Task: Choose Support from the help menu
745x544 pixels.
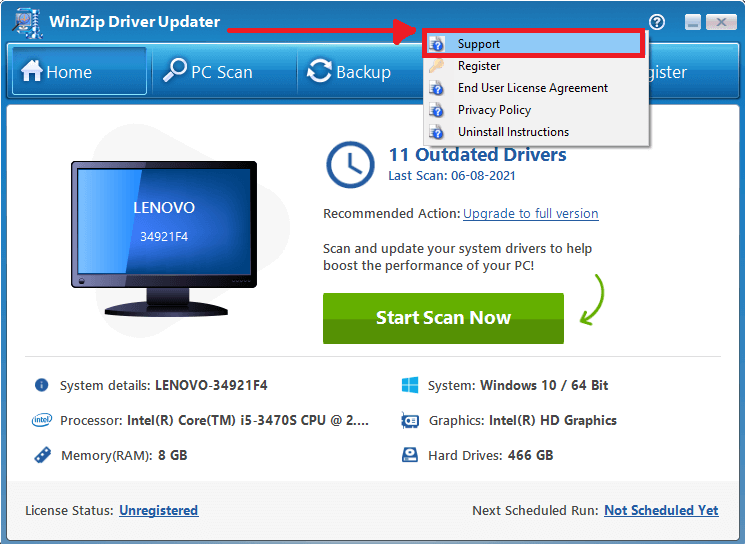Action: click(x=533, y=44)
